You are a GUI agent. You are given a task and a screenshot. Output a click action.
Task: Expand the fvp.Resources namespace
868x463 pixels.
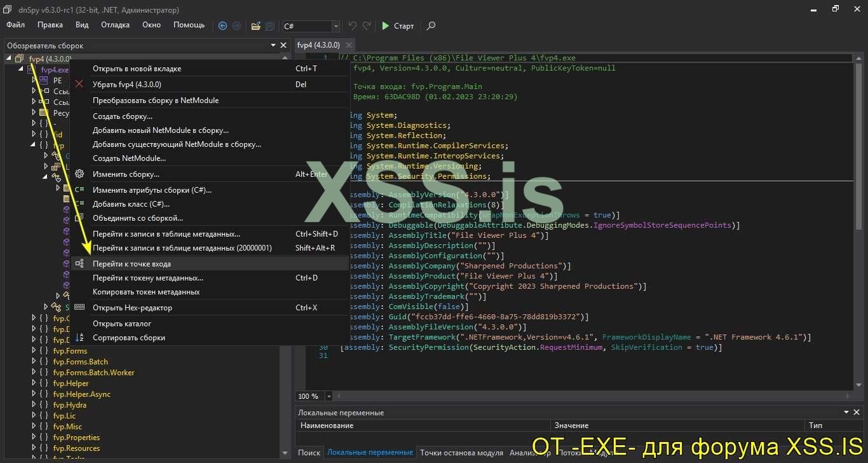tap(34, 448)
